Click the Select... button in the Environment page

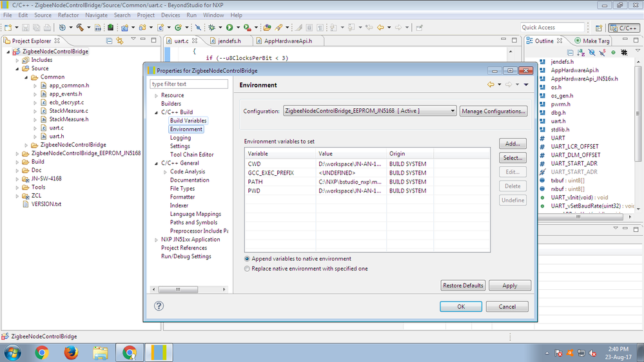[512, 158]
